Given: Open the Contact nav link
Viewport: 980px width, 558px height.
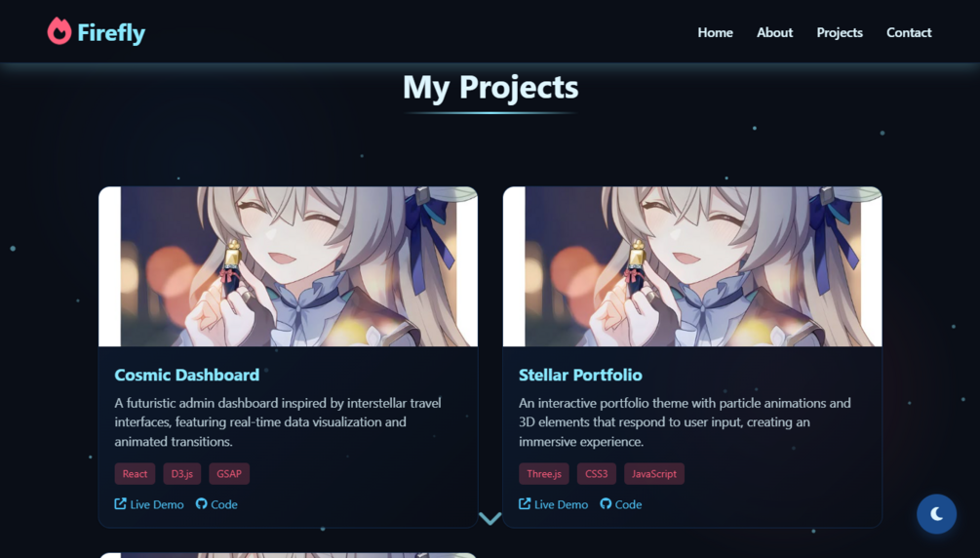Looking at the screenshot, I should (909, 32).
